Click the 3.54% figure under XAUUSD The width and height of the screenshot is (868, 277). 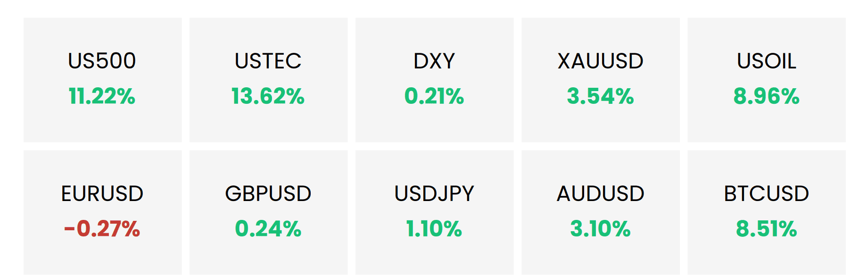(x=600, y=96)
